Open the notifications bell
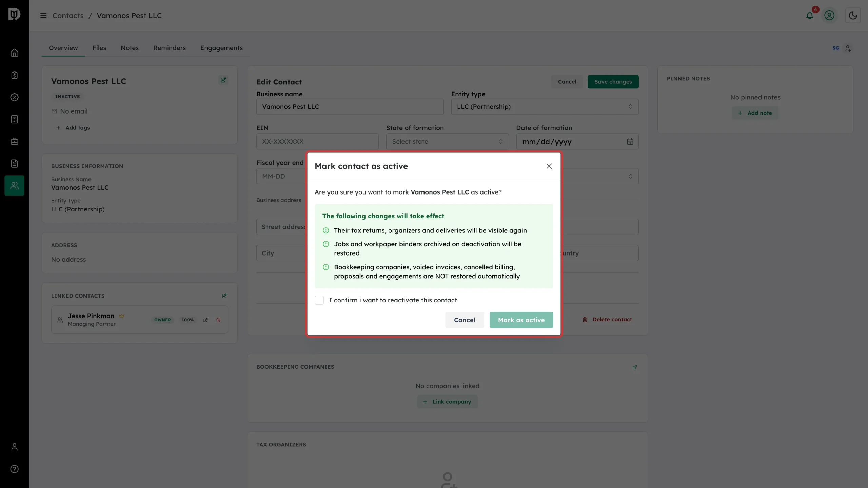The image size is (868, 488). click(x=810, y=15)
